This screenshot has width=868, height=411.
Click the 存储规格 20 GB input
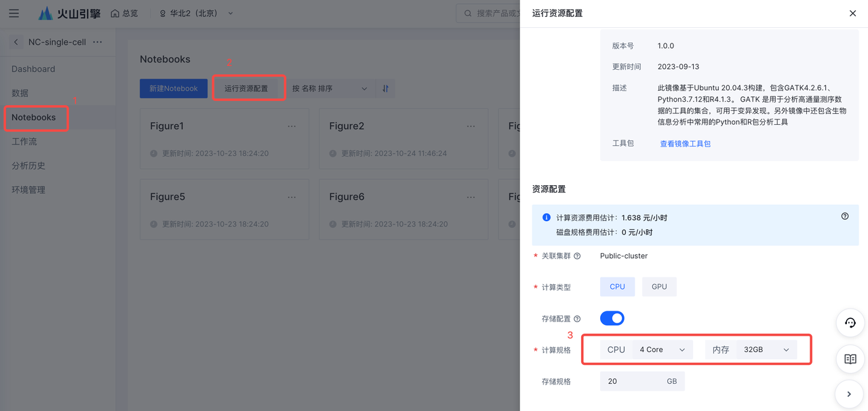click(x=642, y=381)
